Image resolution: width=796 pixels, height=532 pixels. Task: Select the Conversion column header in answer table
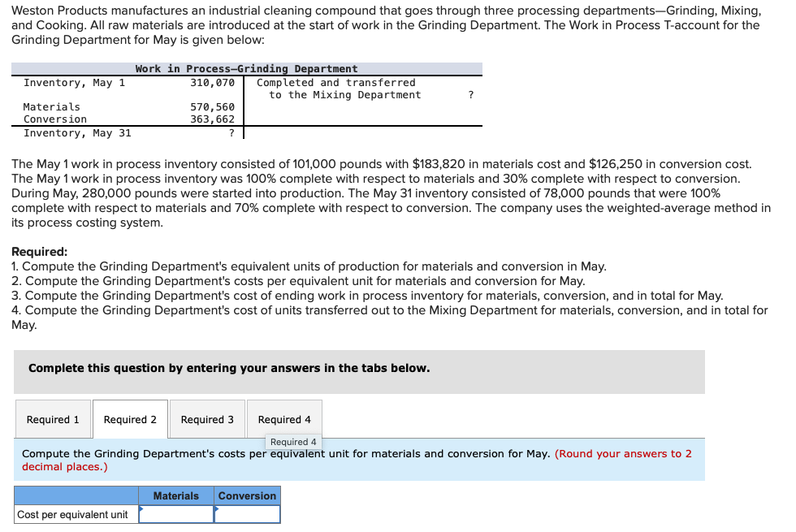(247, 496)
